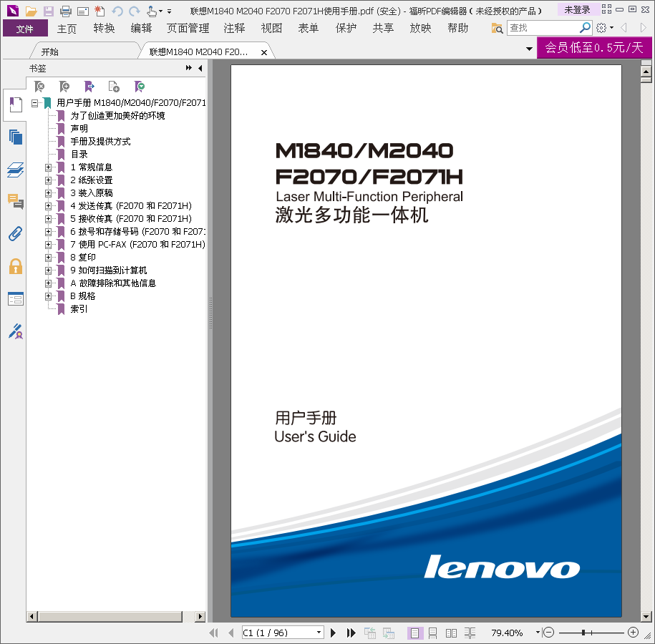Go to the next page

tap(333, 633)
